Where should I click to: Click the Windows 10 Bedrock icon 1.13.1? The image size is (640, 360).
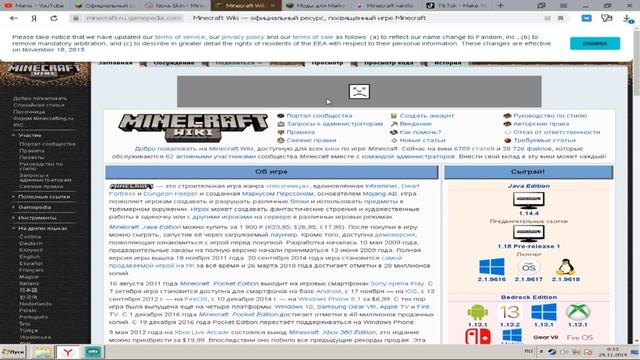point(544,312)
